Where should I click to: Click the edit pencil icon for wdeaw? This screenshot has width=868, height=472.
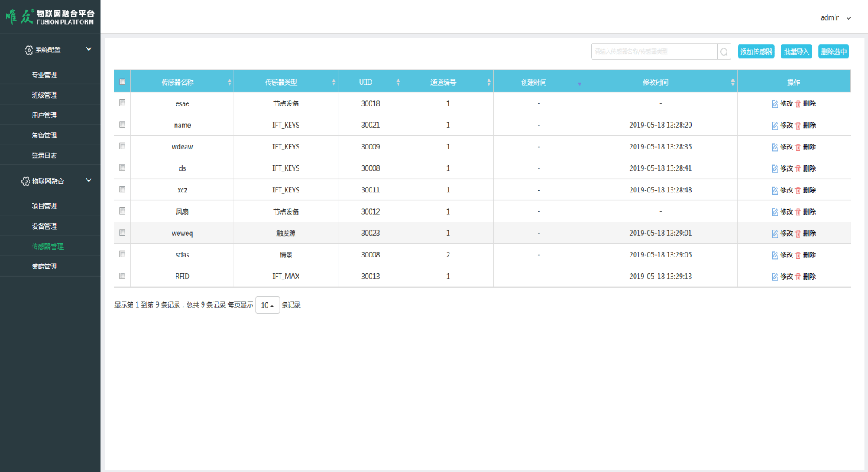[x=774, y=147]
